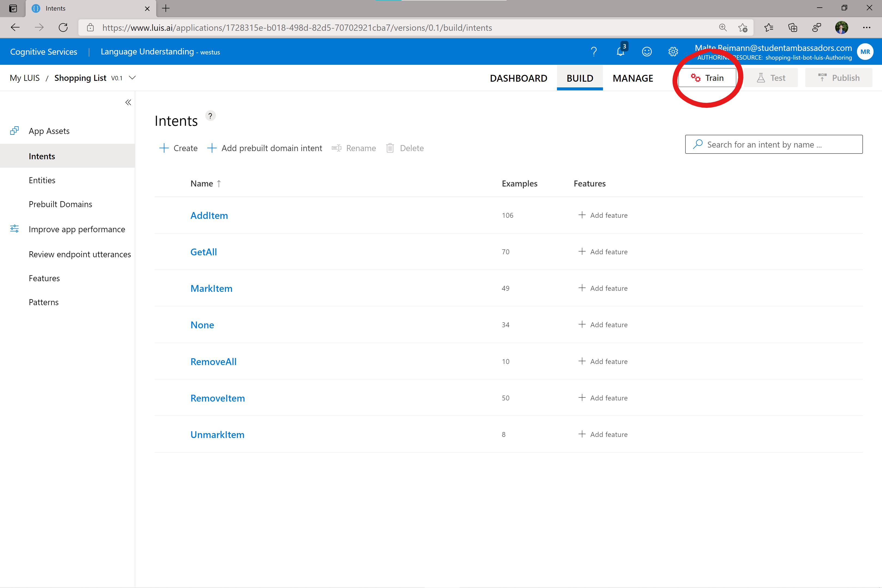Click Add prebuilt domain intent
This screenshot has height=588, width=882.
265,148
